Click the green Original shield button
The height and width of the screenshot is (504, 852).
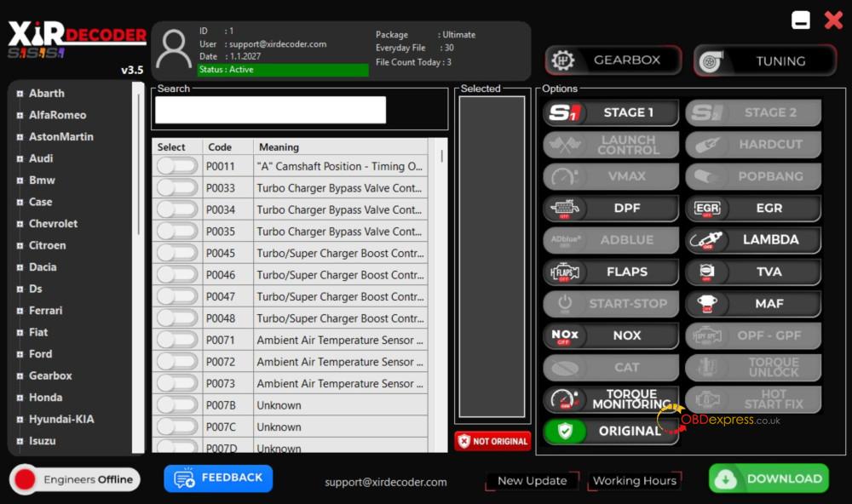(x=611, y=432)
